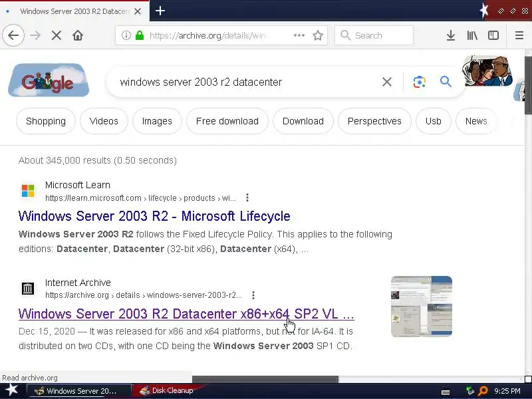Click the green padlock security icon

click(x=140, y=35)
